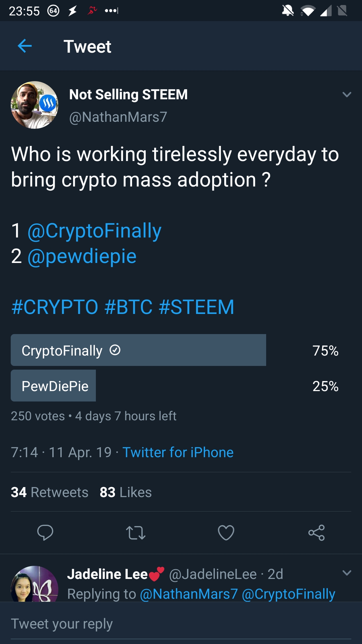Expand options chevron on Jadeline Lee's reply
Image resolution: width=362 pixels, height=644 pixels.
[x=347, y=573]
